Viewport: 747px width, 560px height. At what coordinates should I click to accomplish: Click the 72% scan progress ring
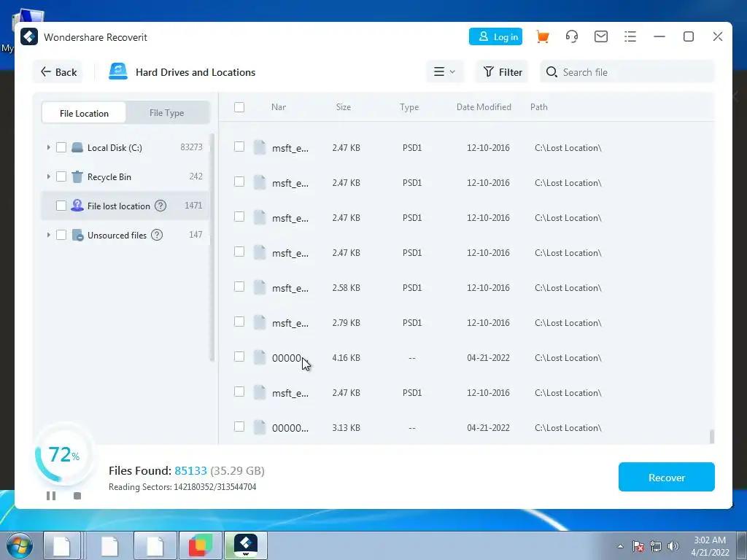coord(64,455)
